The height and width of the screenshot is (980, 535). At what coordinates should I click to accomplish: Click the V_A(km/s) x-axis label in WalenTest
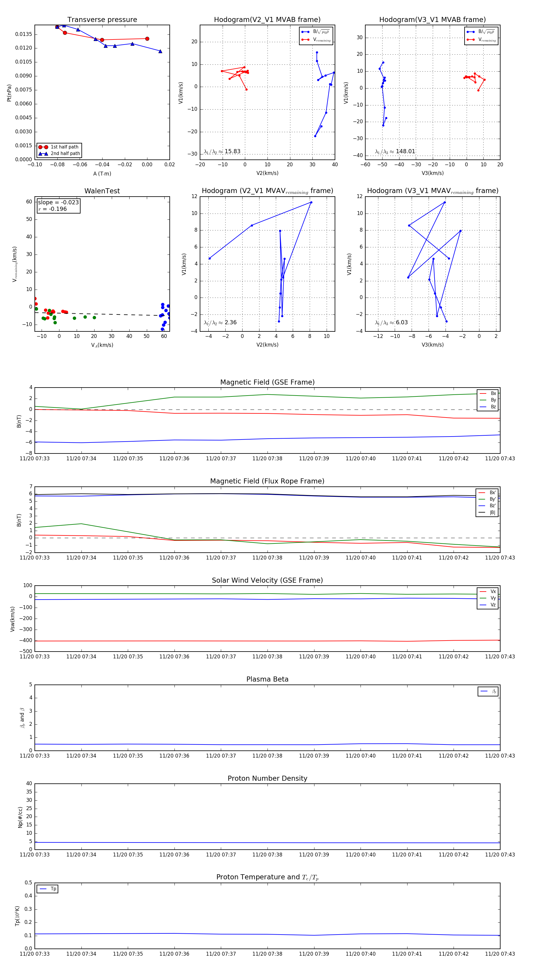pyautogui.click(x=102, y=345)
